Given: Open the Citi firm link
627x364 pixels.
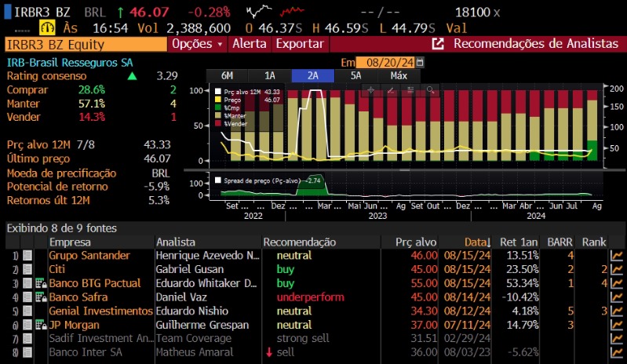Looking at the screenshot, I should tap(57, 269).
